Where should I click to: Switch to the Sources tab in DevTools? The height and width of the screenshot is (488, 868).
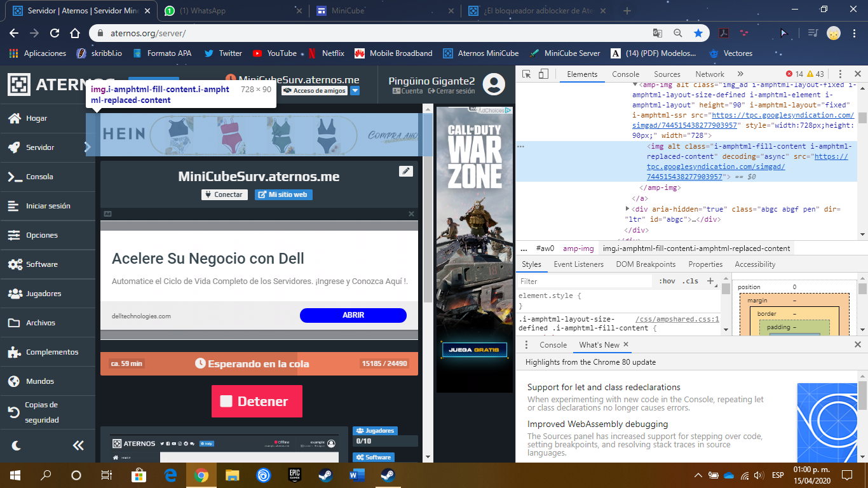pos(667,74)
